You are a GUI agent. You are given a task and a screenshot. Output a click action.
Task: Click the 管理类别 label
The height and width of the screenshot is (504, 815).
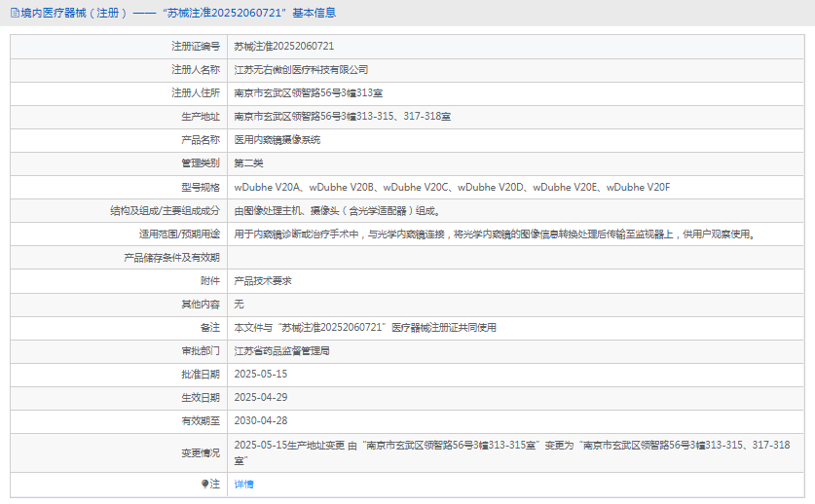(201, 163)
